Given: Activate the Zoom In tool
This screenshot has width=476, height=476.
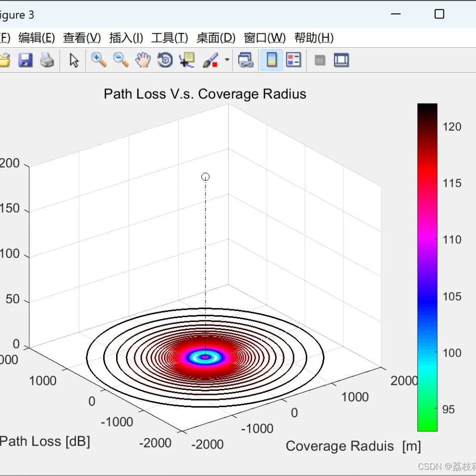Looking at the screenshot, I should coord(99,60).
